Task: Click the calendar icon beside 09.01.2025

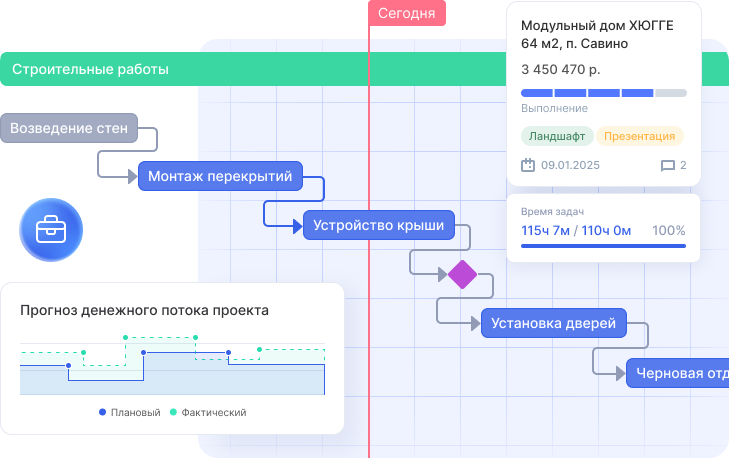Action: tap(528, 165)
